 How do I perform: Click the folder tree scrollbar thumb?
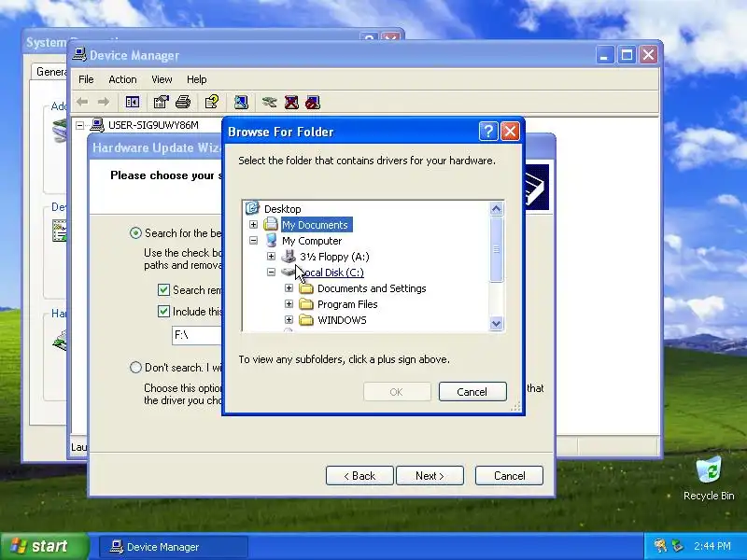pos(496,249)
